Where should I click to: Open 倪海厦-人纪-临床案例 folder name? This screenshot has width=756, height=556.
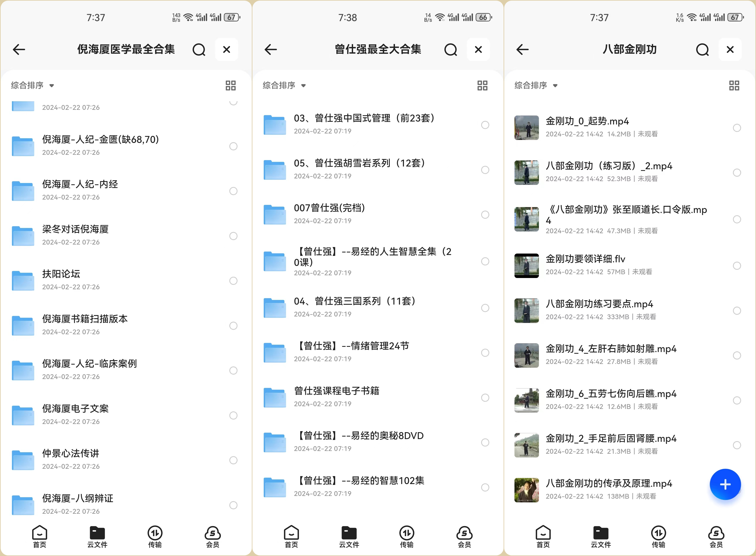[x=89, y=364]
